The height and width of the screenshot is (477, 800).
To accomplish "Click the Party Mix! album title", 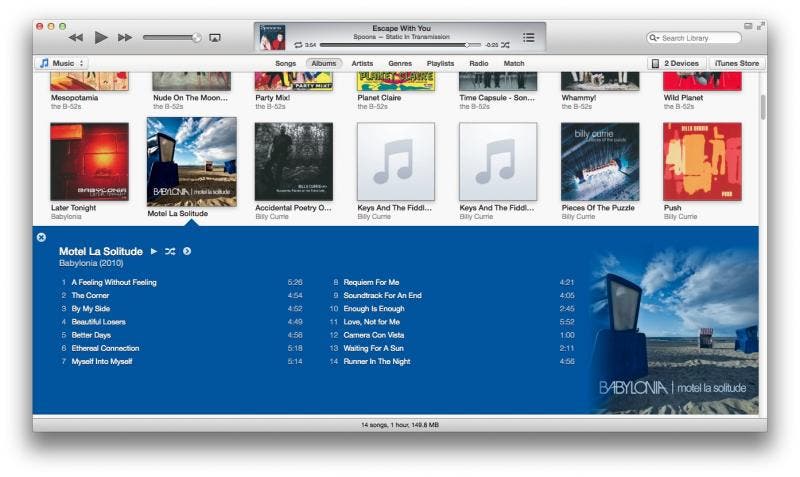I will (272, 97).
